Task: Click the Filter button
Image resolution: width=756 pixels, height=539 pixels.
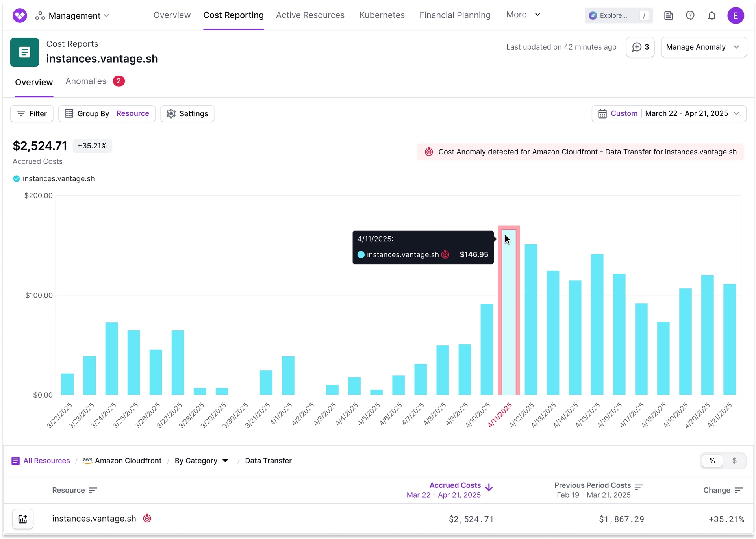Action: (32, 114)
